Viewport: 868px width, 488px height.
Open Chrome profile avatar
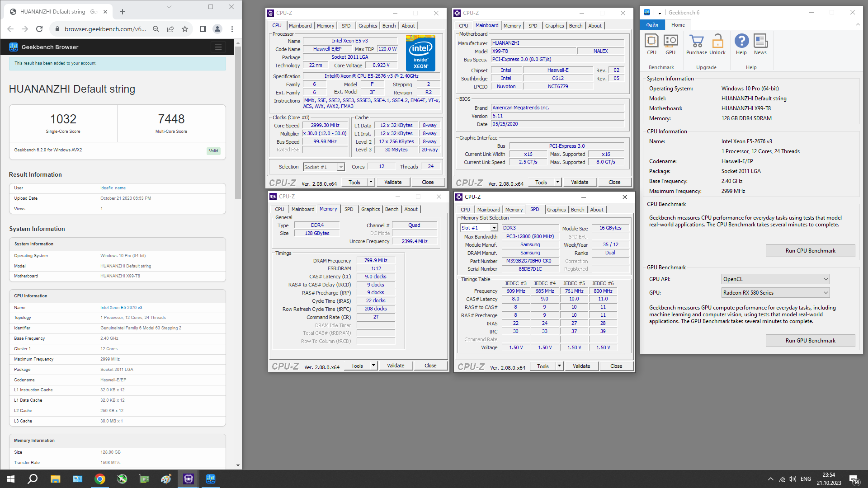click(x=217, y=29)
